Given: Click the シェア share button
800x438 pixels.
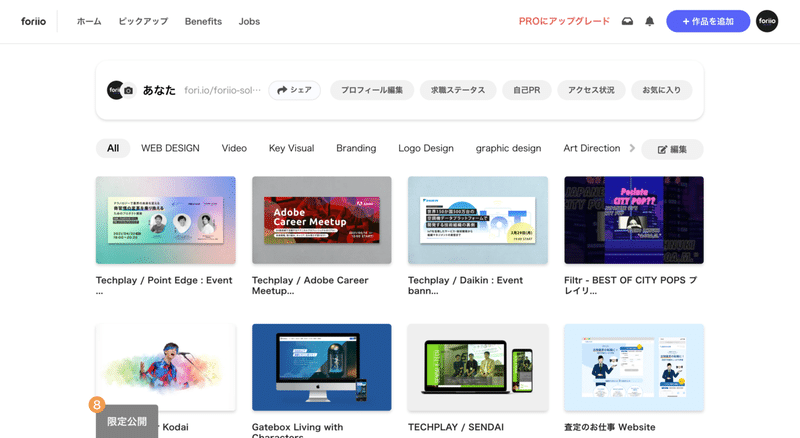Looking at the screenshot, I should coord(294,90).
